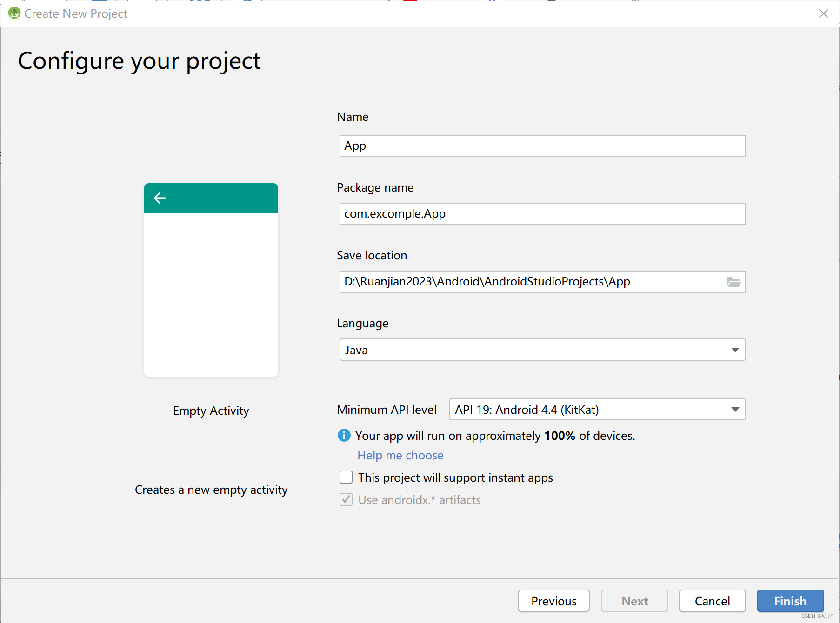Click the folder browse icon in Save location

click(733, 282)
